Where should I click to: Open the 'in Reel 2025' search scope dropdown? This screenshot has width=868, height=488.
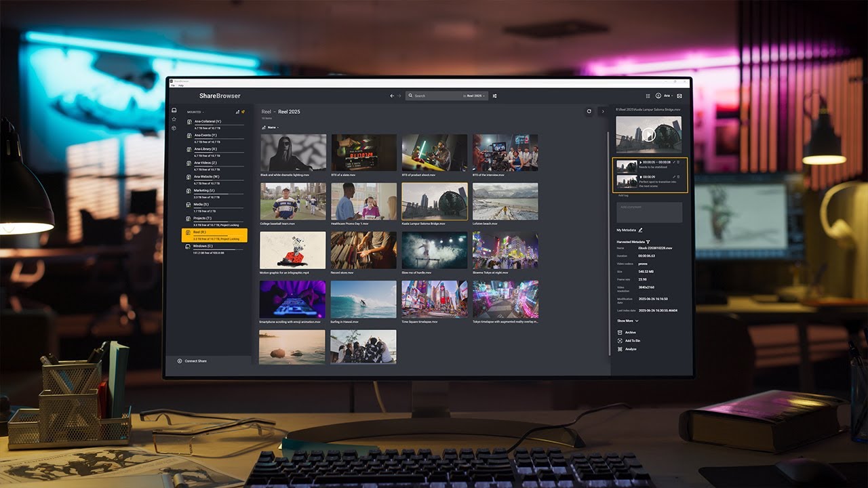pos(475,96)
